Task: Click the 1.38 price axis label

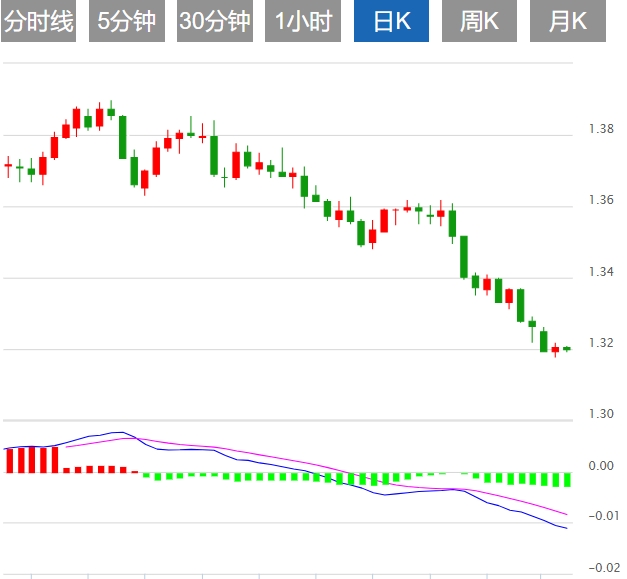Action: [x=601, y=129]
